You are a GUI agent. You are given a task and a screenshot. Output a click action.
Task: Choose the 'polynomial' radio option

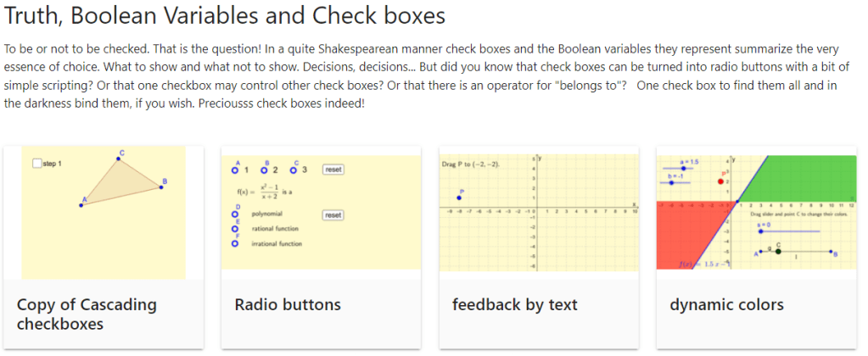(x=235, y=215)
